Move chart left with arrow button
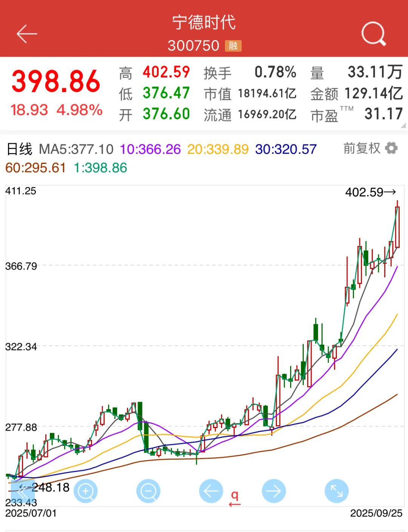The height and width of the screenshot is (532, 408). click(x=211, y=491)
